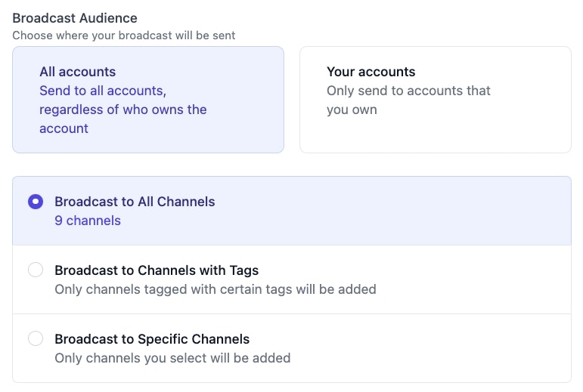Image resolution: width=583 pixels, height=392 pixels.
Task: Click the "9 channels" count text
Action: [88, 221]
